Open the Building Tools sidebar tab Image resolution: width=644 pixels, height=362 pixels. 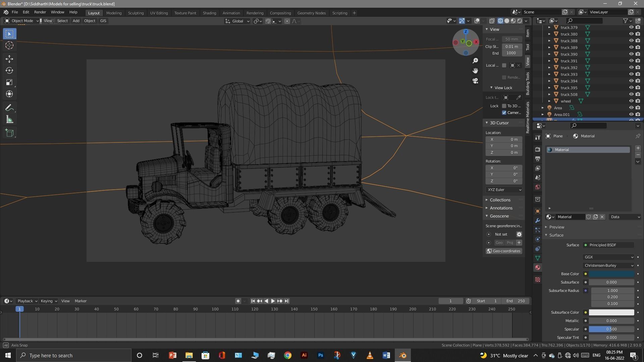click(x=528, y=83)
